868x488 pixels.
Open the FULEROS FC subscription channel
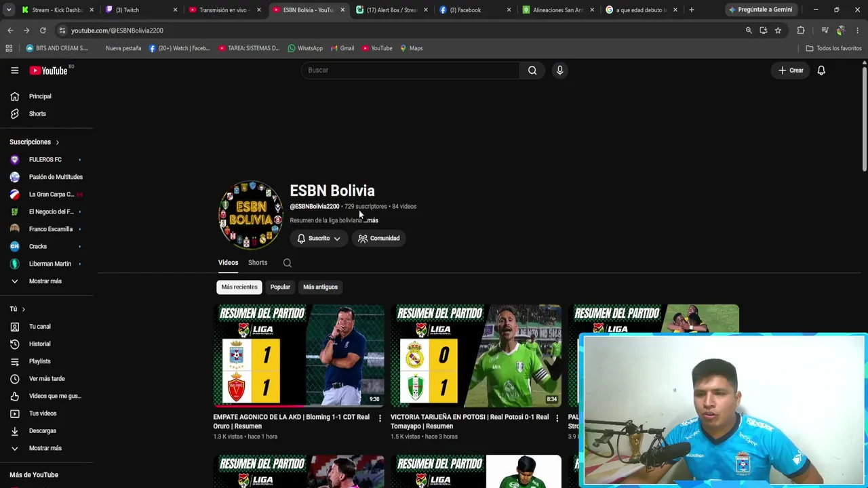[46, 160]
